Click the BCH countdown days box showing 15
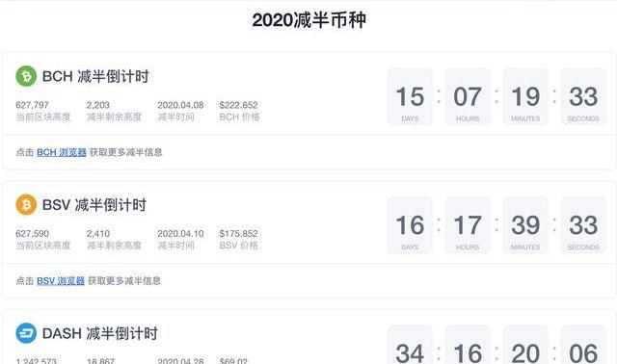The width and height of the screenshot is (617, 364). pyautogui.click(x=410, y=96)
